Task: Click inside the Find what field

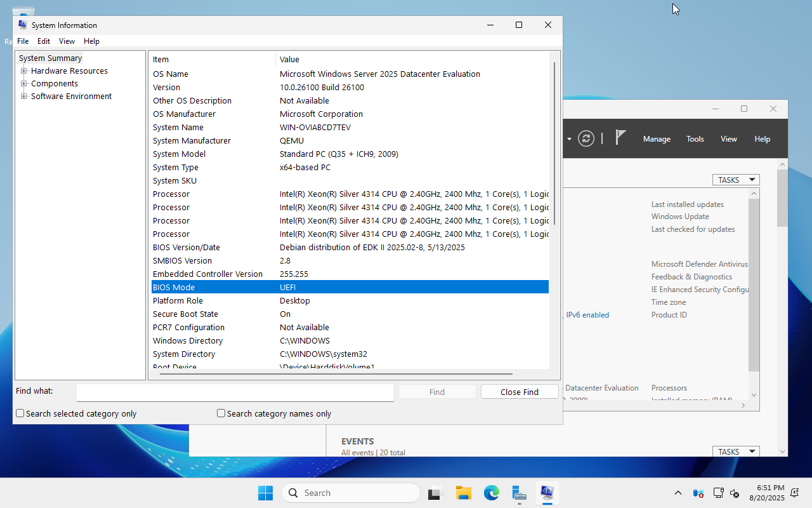Action: [x=235, y=392]
